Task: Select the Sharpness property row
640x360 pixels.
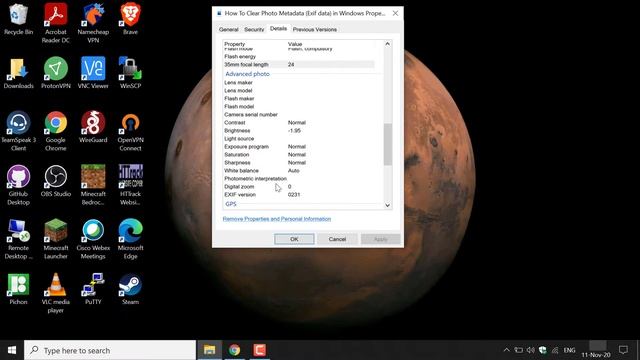Action: 299,162
